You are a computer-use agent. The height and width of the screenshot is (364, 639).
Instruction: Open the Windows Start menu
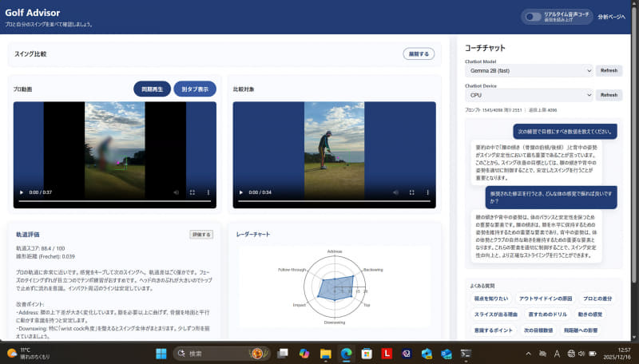coord(161,354)
